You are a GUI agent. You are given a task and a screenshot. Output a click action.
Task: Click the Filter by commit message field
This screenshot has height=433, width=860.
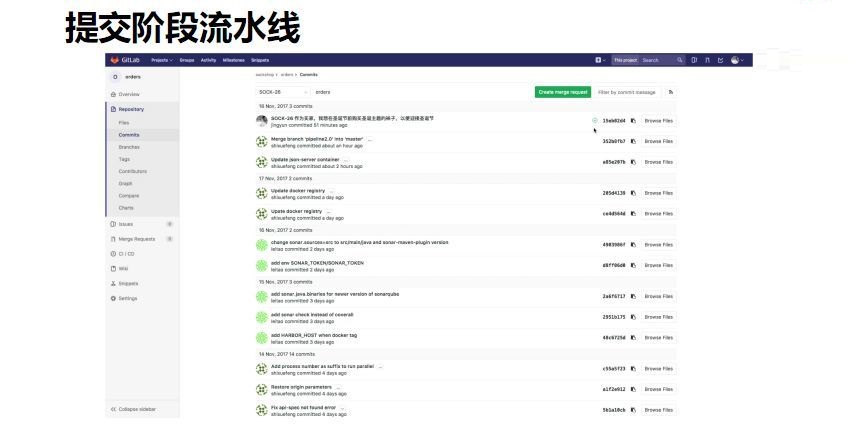click(627, 92)
